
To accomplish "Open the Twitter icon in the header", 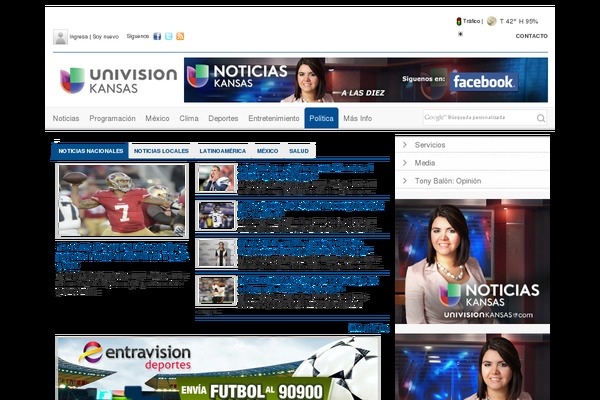I will click(x=168, y=36).
